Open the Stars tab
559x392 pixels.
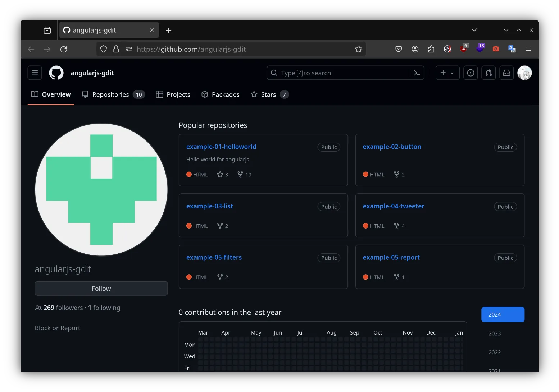(x=270, y=94)
